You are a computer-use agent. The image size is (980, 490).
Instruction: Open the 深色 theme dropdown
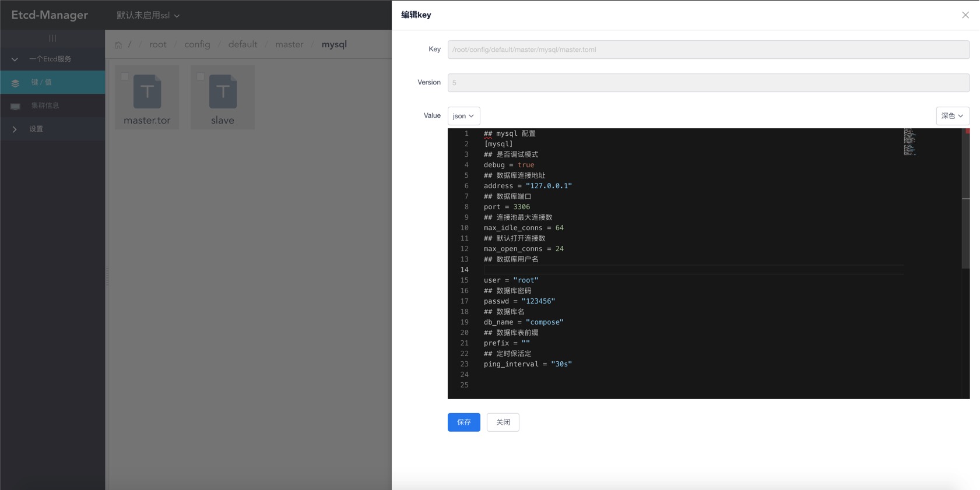[x=953, y=116]
